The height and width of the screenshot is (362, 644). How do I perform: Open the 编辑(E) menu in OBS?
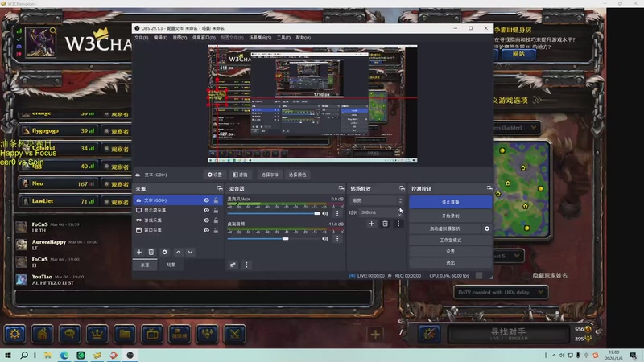[160, 37]
